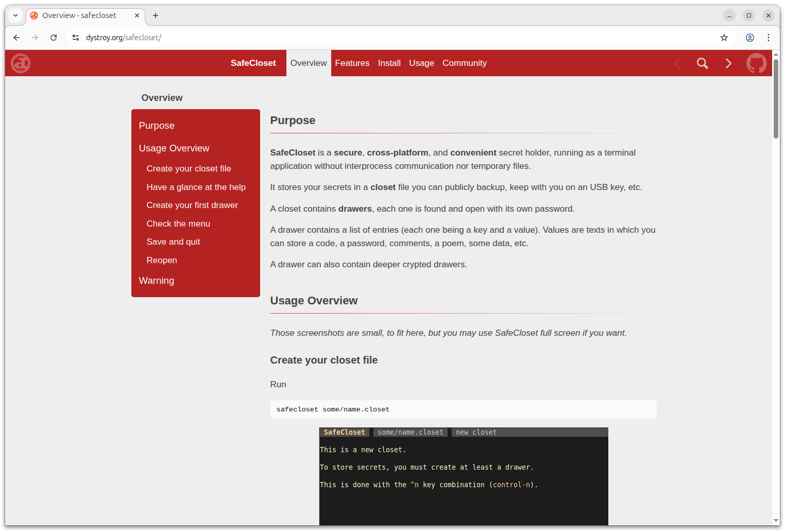Open the GitHub repository icon
The image size is (785, 532).
coord(756,63)
